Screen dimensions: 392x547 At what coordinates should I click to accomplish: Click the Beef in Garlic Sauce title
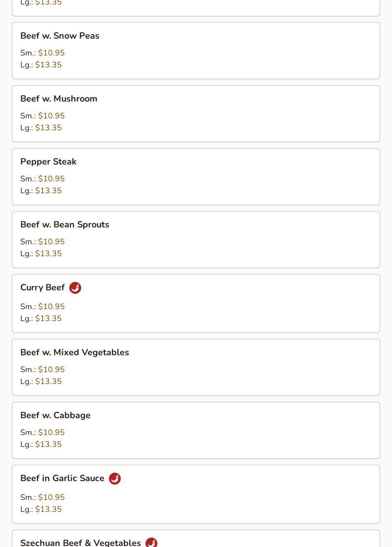pos(62,478)
